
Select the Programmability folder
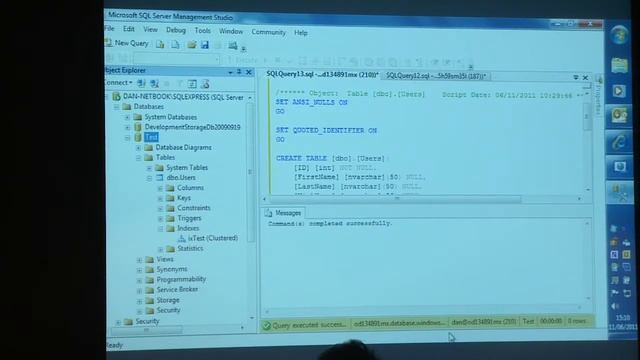point(181,279)
